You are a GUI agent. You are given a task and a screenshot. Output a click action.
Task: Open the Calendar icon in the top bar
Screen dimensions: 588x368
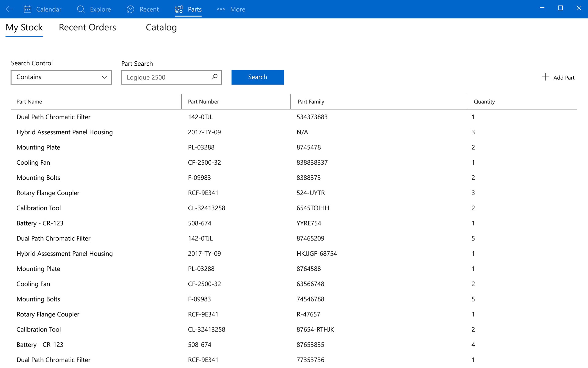[x=28, y=9]
